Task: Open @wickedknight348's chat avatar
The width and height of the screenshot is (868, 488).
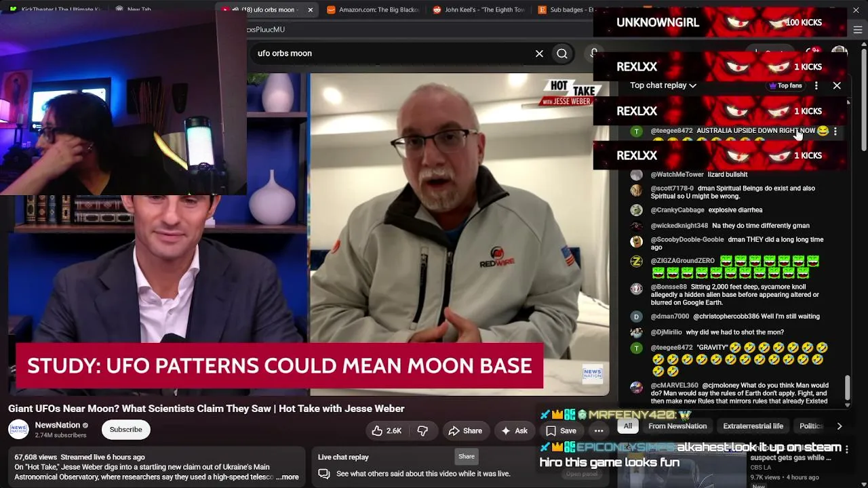Action: [636, 226]
